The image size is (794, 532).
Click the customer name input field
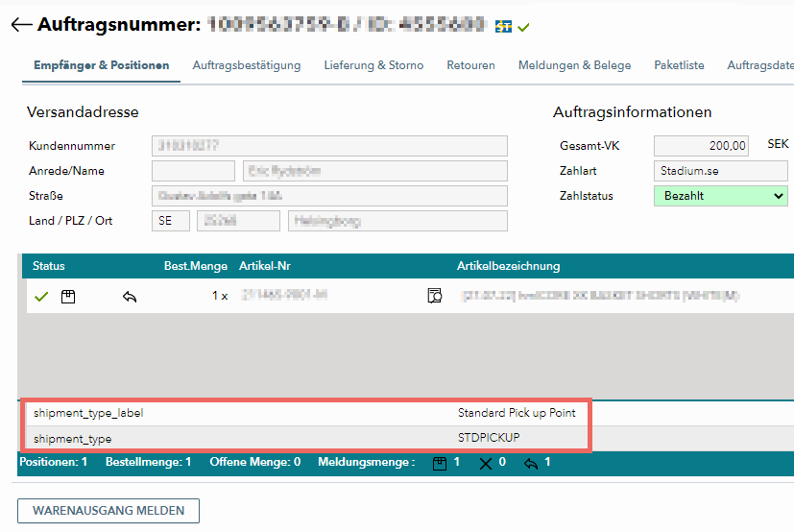(x=375, y=171)
